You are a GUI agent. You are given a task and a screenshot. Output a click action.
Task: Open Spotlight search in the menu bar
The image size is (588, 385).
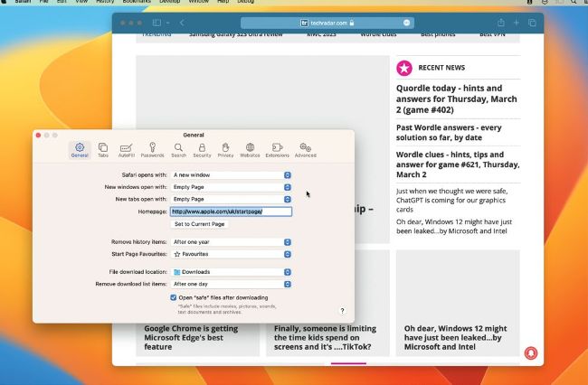pos(574,2)
